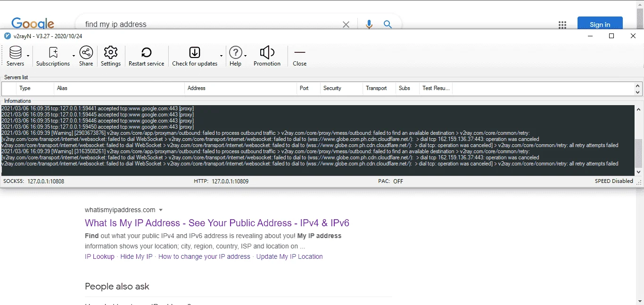Click the Informations group label
644x305 pixels.
(x=17, y=101)
